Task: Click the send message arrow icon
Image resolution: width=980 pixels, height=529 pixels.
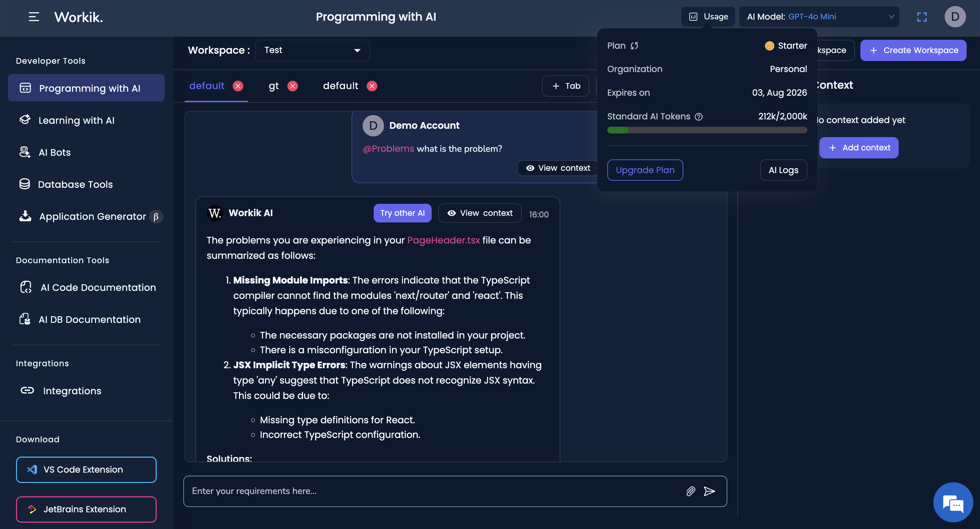Action: click(709, 491)
